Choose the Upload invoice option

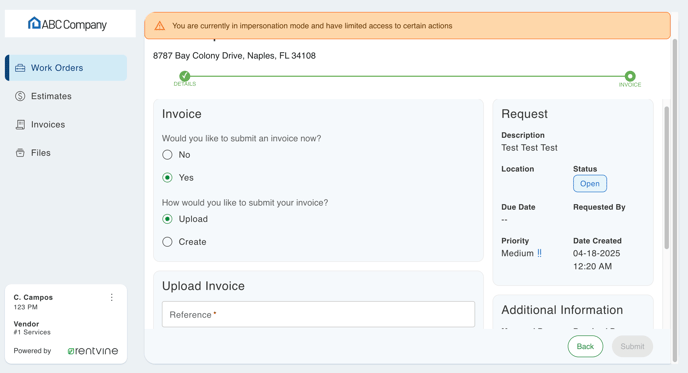point(167,219)
